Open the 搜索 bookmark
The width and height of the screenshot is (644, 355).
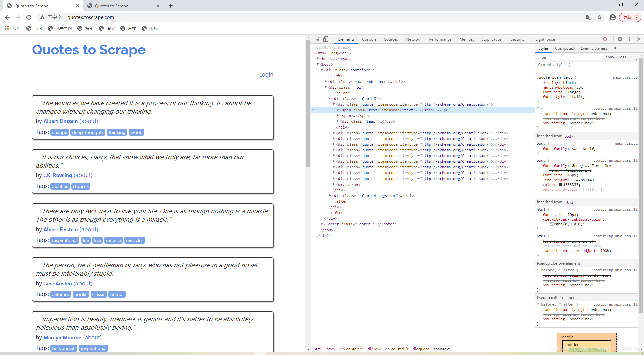(86, 28)
